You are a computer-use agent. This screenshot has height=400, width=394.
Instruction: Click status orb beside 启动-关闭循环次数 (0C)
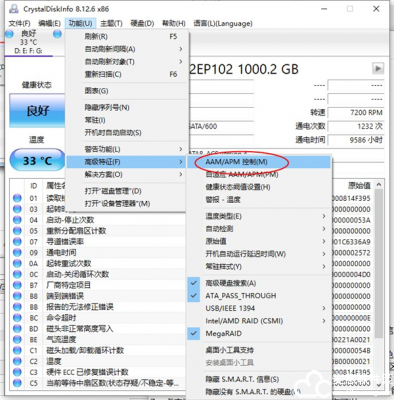17,274
